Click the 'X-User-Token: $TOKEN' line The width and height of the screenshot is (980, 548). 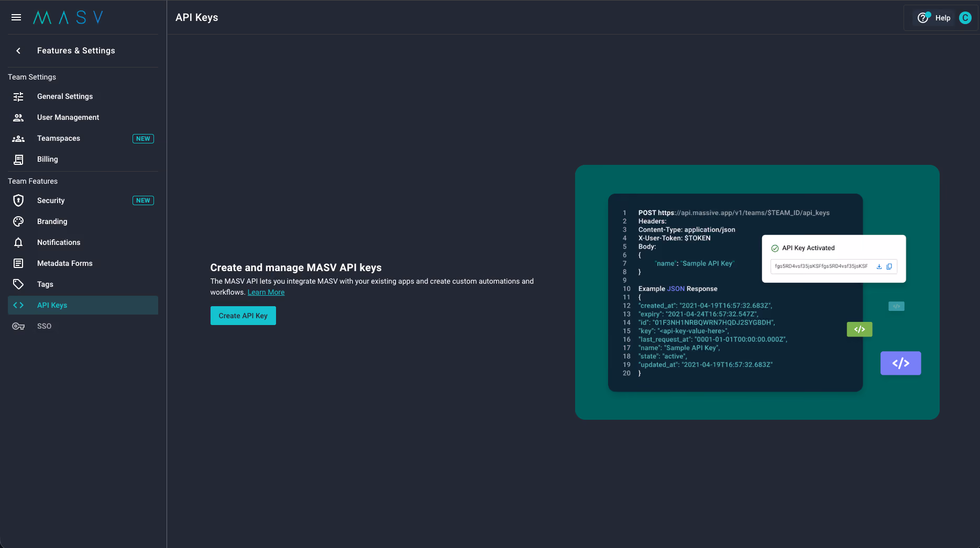pos(674,238)
